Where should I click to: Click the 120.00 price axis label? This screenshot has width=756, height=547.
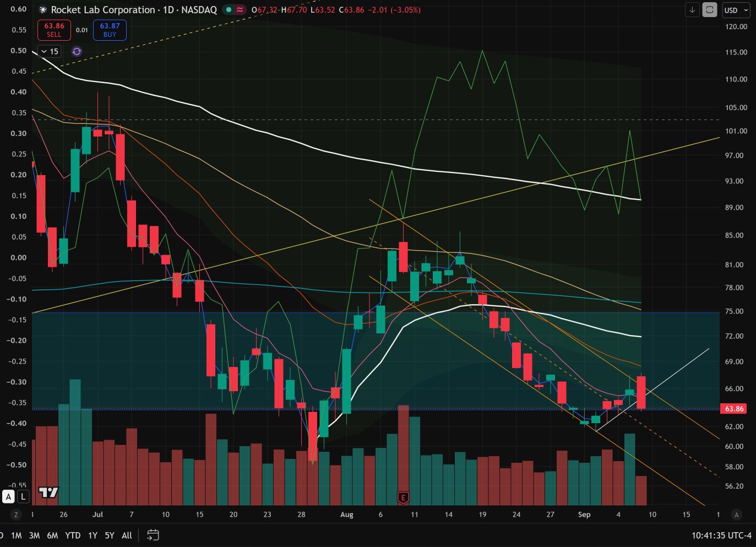[736, 26]
